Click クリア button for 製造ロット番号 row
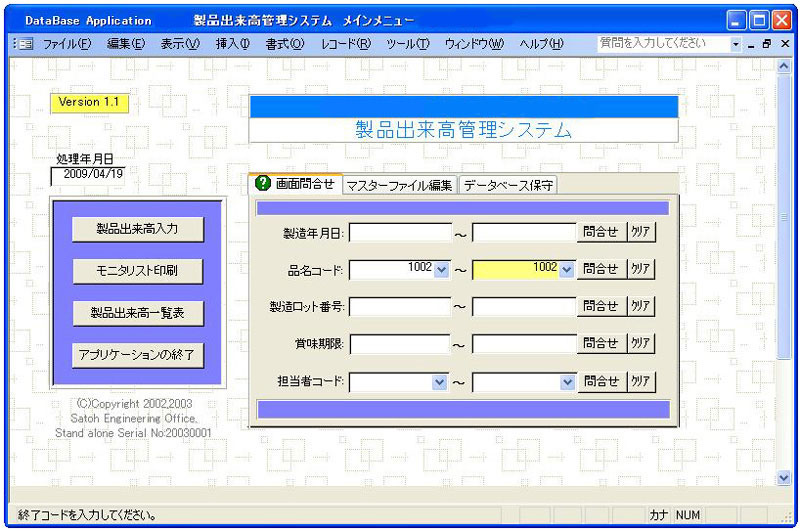The height and width of the screenshot is (531, 800). [x=640, y=307]
